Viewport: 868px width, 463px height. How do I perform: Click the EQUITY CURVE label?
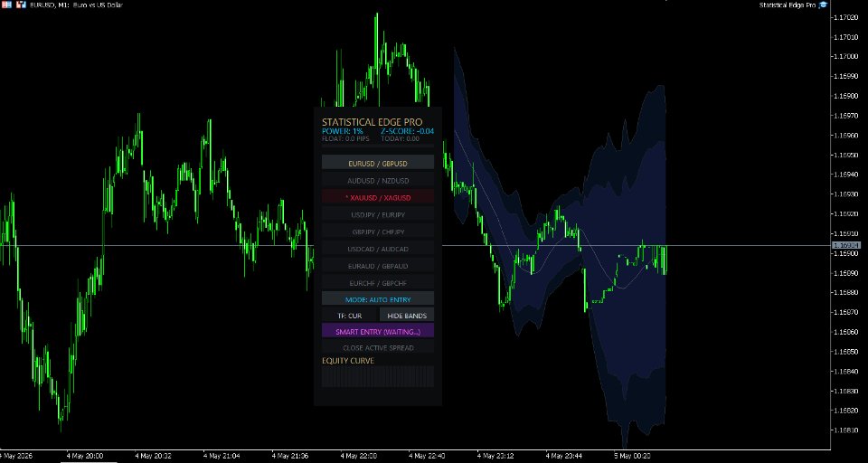coord(347,361)
